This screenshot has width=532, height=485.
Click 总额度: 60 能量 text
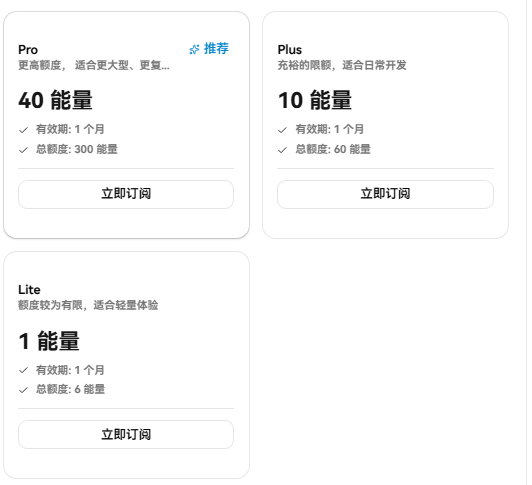[333, 149]
